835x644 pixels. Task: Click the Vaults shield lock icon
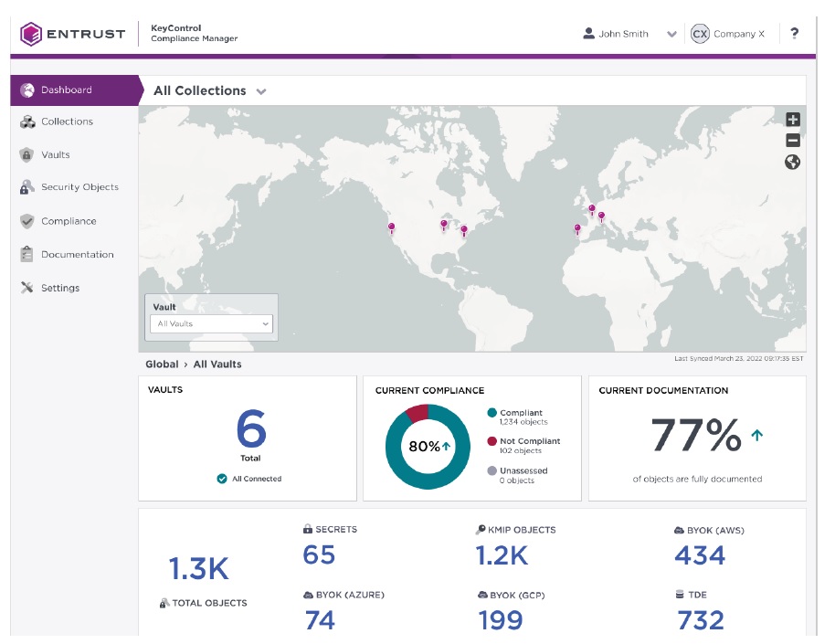(26, 155)
